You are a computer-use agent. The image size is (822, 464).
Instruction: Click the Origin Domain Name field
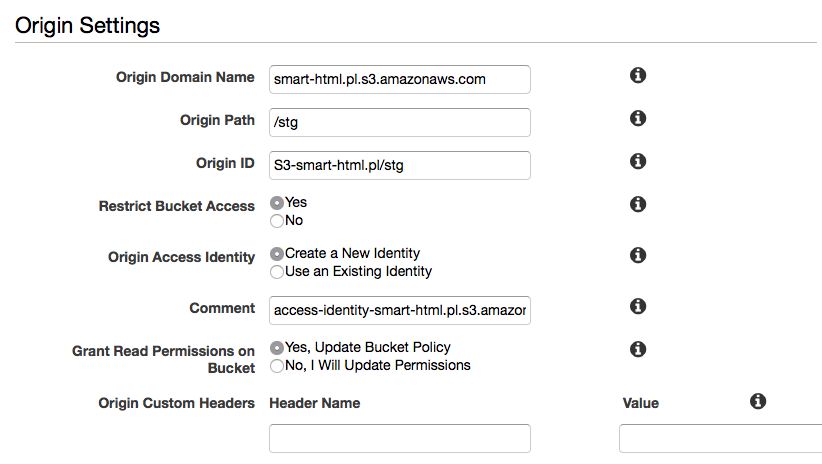[400, 79]
